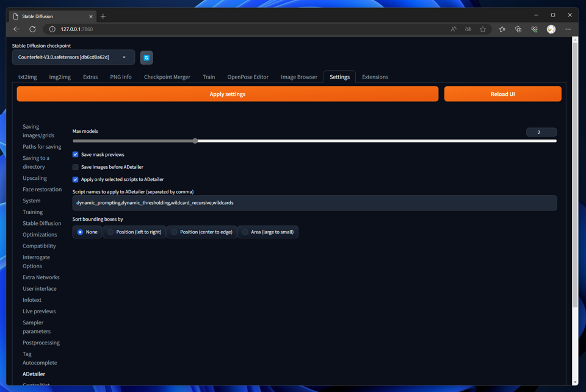This screenshot has height=392, width=586.
Task: Click the script names text field
Action: click(315, 203)
